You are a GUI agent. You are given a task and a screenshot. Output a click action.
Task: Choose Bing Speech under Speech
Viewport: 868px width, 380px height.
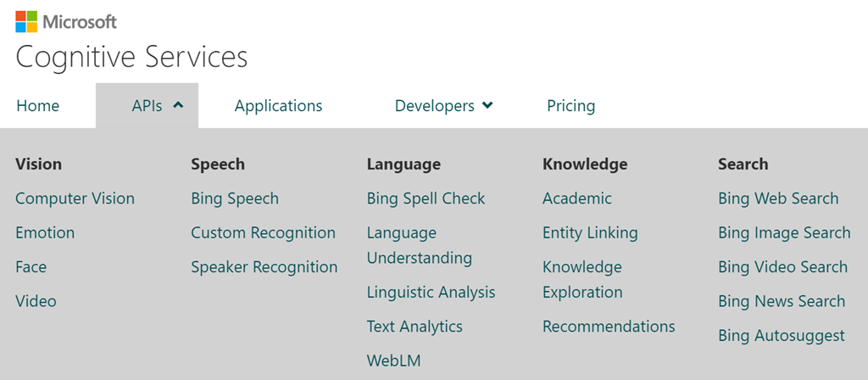click(x=235, y=198)
